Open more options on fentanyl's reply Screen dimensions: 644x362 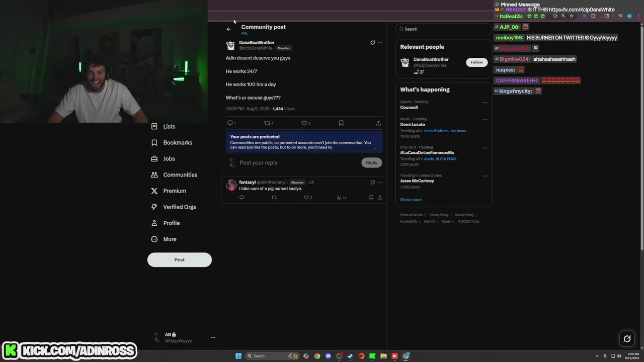tap(380, 183)
